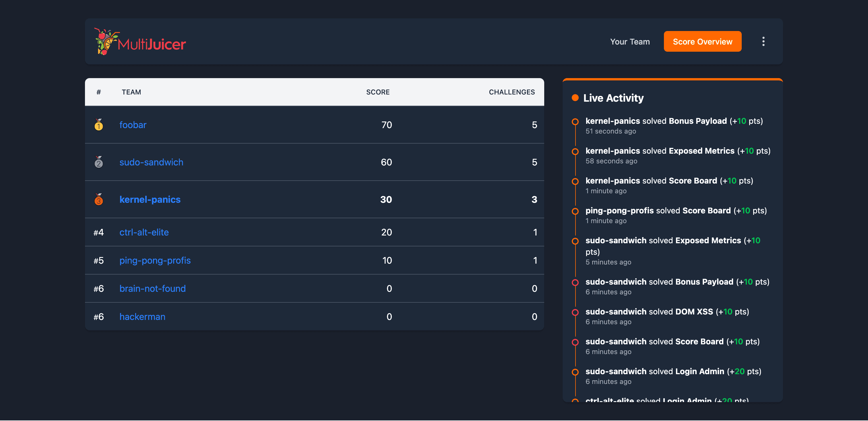Click the MultiJuicer logo
Viewport: 868px width, 421px height.
(140, 41)
